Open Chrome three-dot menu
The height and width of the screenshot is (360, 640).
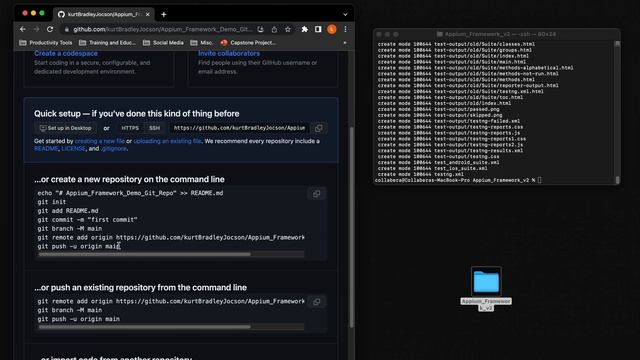(345, 29)
